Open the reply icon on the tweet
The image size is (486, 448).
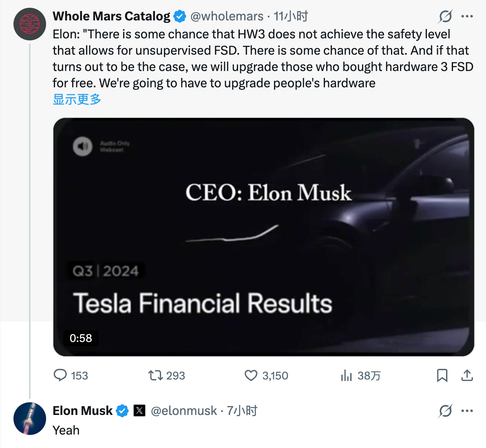(x=60, y=375)
